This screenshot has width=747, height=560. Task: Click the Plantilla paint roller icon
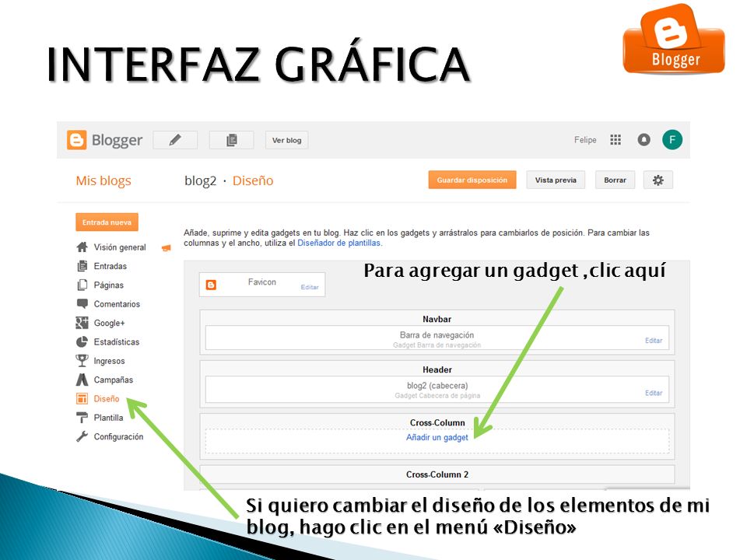point(82,418)
